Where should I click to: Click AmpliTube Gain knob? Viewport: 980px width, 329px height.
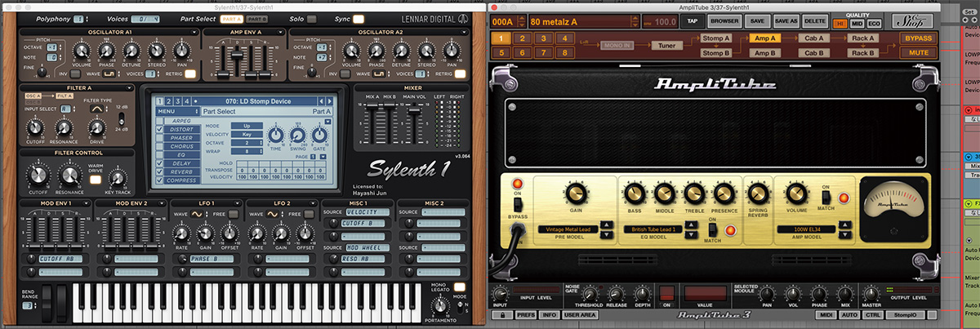575,193
